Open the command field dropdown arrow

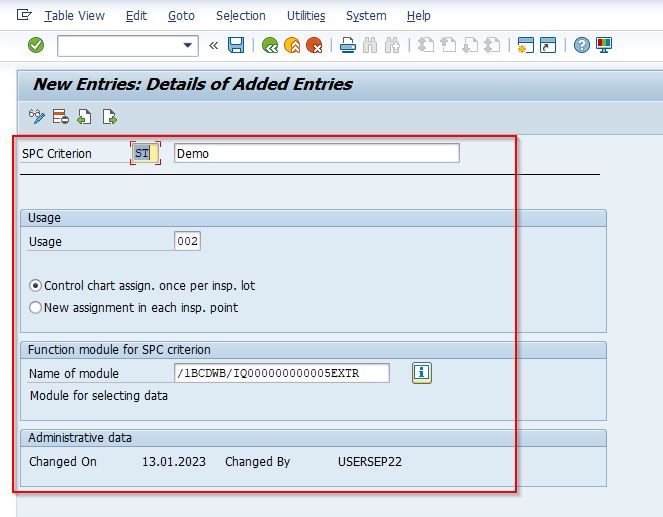coord(188,45)
